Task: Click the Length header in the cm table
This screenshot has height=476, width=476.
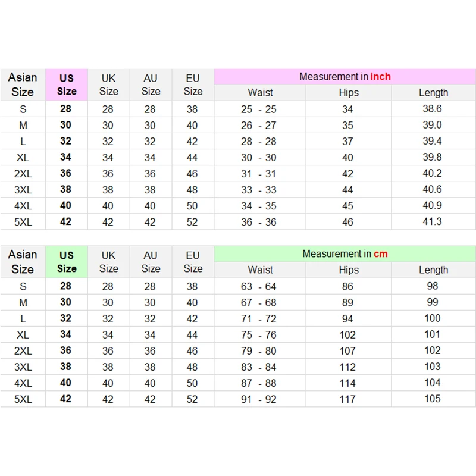Action: [x=433, y=270]
